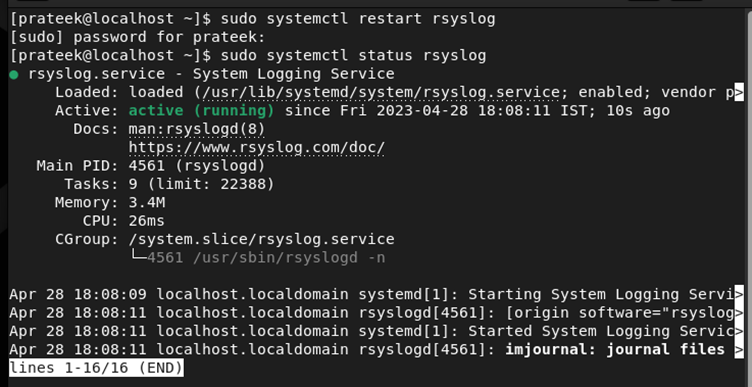The height and width of the screenshot is (387, 752).
Task: Click the 'Main PID: 4561 (rsyslogd)' line
Action: (151, 166)
